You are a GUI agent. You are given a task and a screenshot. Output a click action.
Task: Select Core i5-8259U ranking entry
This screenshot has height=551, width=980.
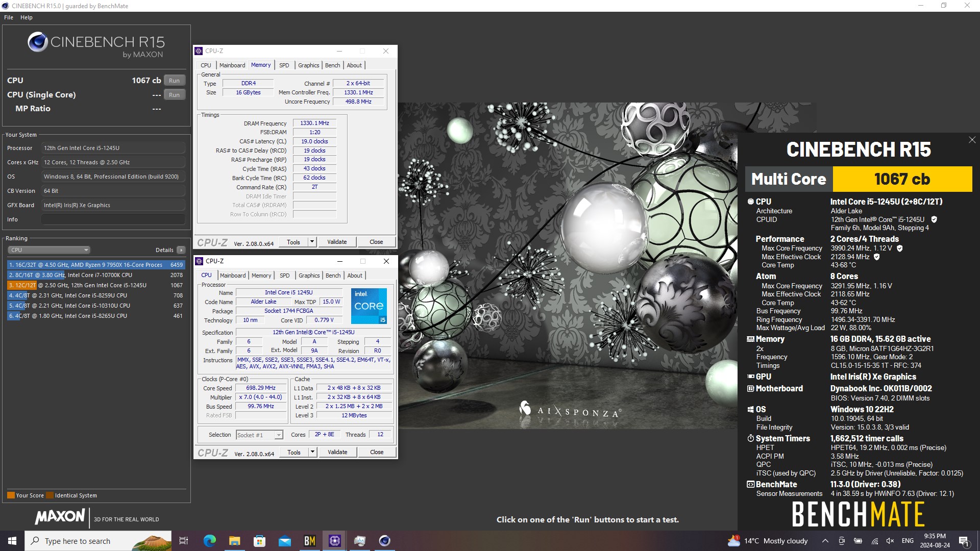tap(96, 295)
